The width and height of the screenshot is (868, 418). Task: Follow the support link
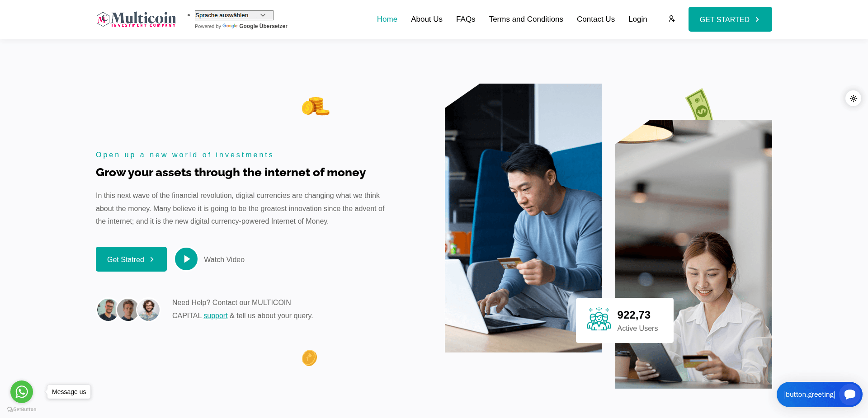pyautogui.click(x=216, y=315)
